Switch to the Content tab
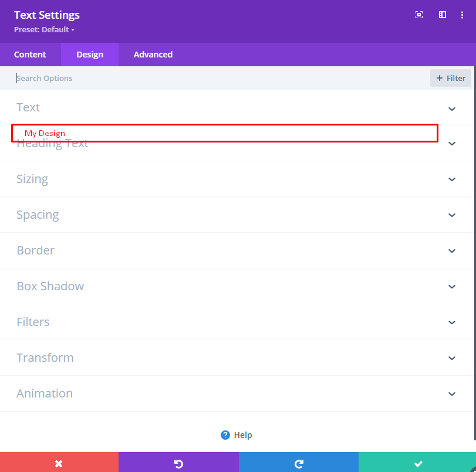Image resolution: width=476 pixels, height=472 pixels. point(31,54)
